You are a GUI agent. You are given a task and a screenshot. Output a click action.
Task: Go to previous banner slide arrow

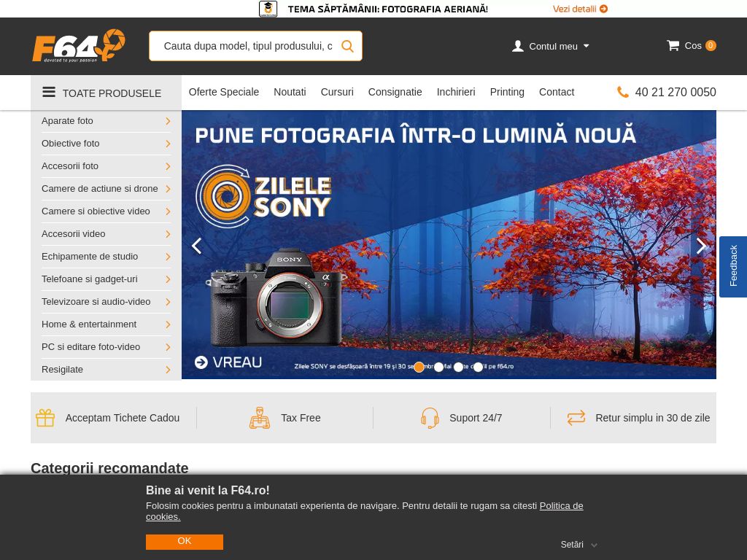pyautogui.click(x=196, y=246)
